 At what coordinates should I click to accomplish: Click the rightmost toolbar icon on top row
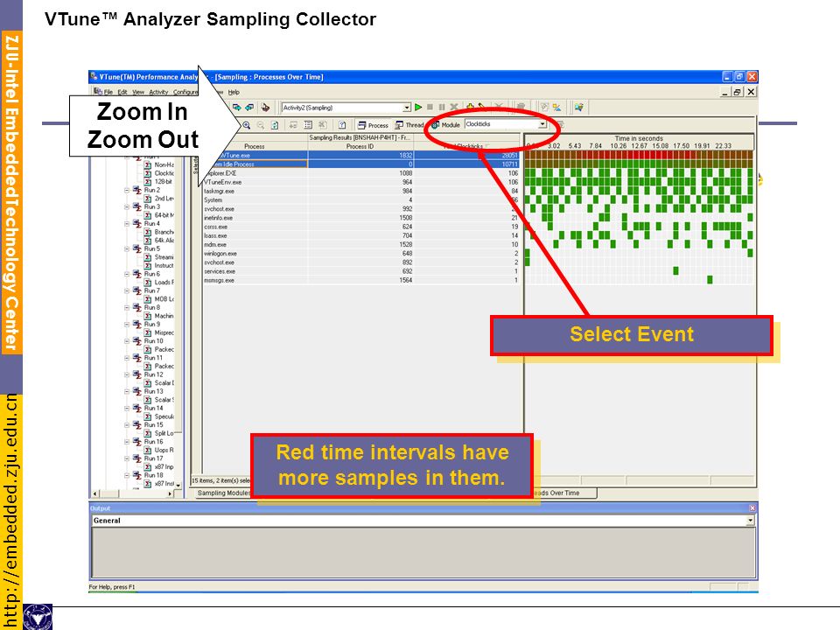click(578, 107)
